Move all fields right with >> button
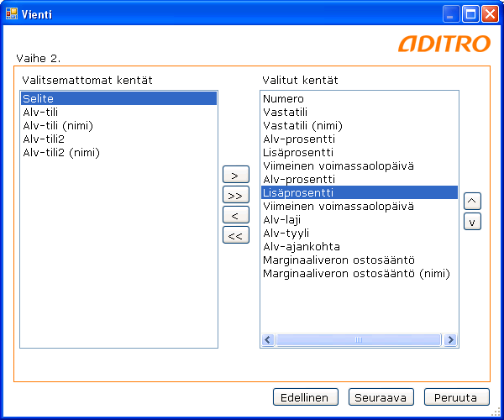Image resolution: width=504 pixels, height=420 pixels. 235,195
